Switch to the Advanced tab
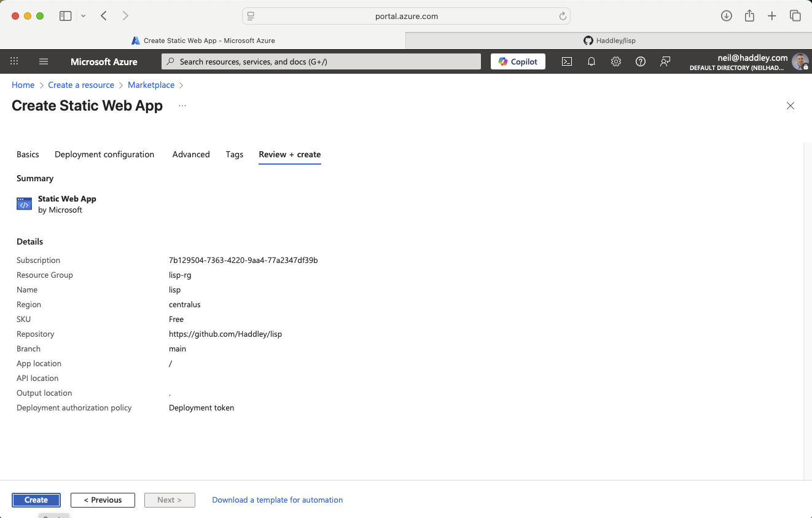 tap(191, 154)
